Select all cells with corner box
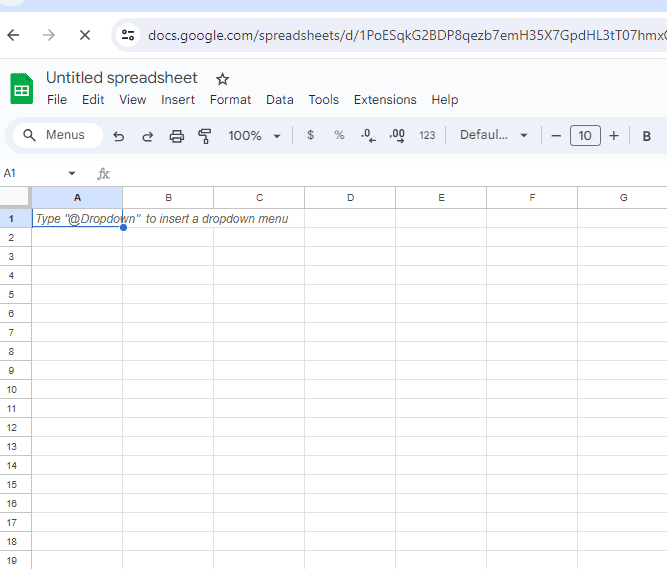The width and height of the screenshot is (667, 569). pos(15,197)
